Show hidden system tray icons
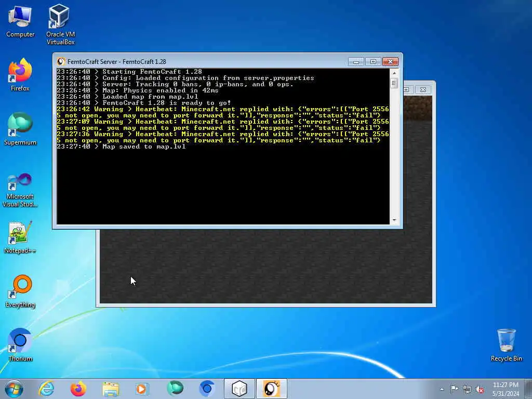This screenshot has height=399, width=532. (442, 389)
